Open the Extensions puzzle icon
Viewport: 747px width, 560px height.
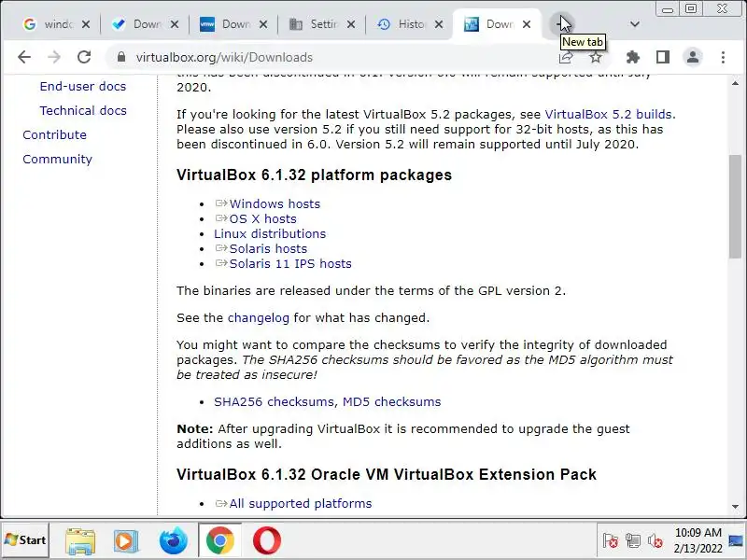point(633,57)
